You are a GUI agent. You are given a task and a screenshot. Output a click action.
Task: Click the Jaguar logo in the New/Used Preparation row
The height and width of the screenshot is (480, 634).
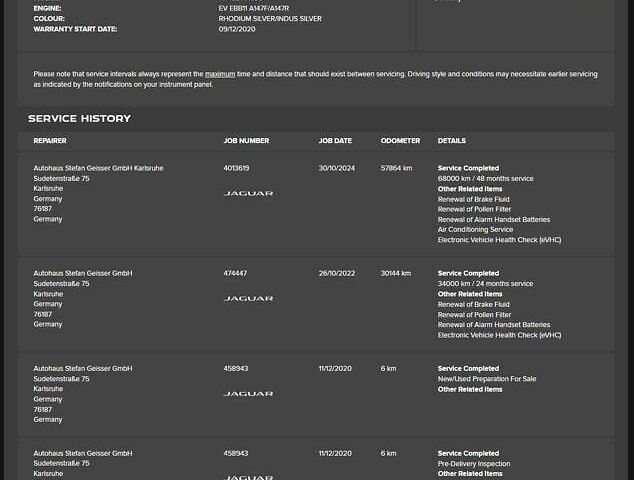(x=248, y=393)
